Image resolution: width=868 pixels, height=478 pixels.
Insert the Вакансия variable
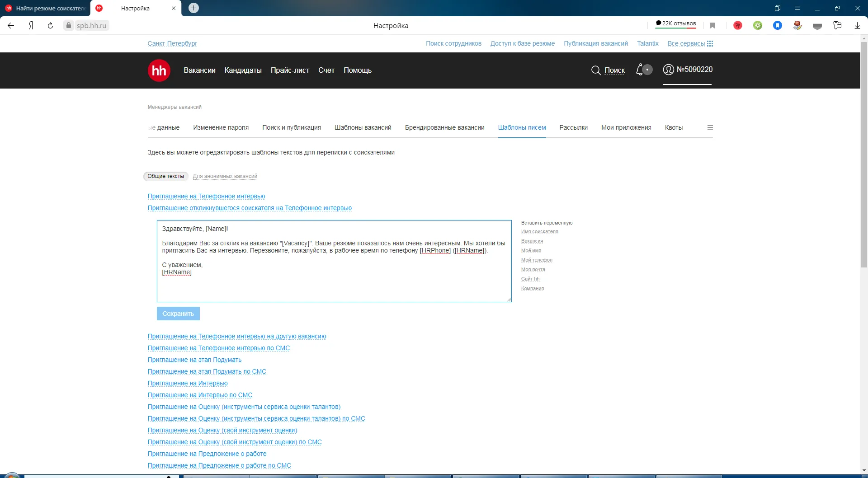coord(532,241)
